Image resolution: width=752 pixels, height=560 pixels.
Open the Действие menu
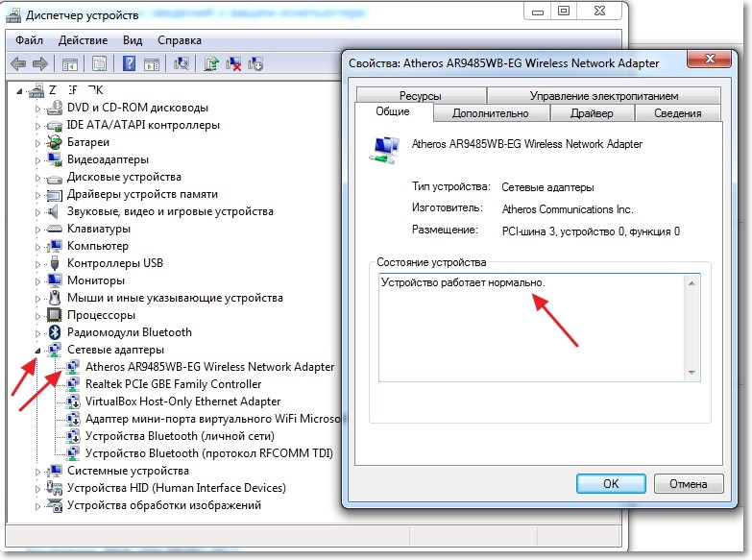pyautogui.click(x=83, y=40)
